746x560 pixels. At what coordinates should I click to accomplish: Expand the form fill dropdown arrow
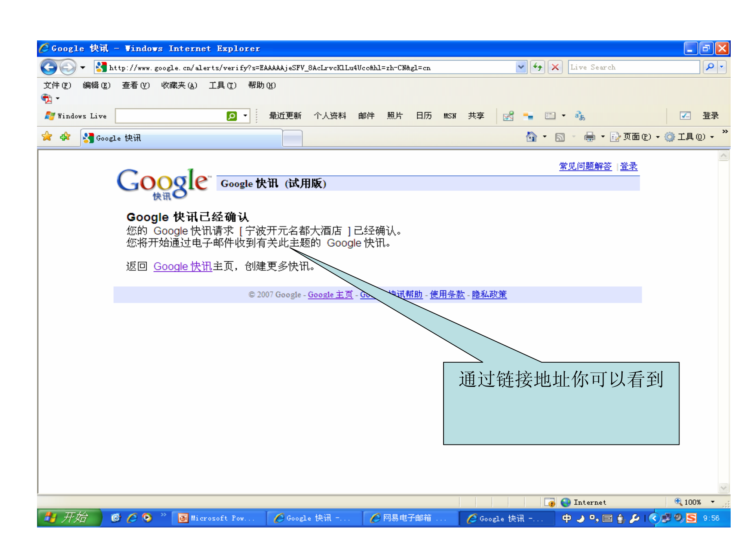click(x=564, y=116)
